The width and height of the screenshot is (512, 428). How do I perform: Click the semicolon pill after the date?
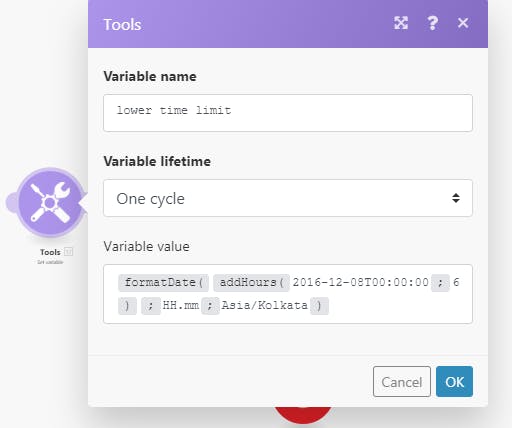[440, 283]
